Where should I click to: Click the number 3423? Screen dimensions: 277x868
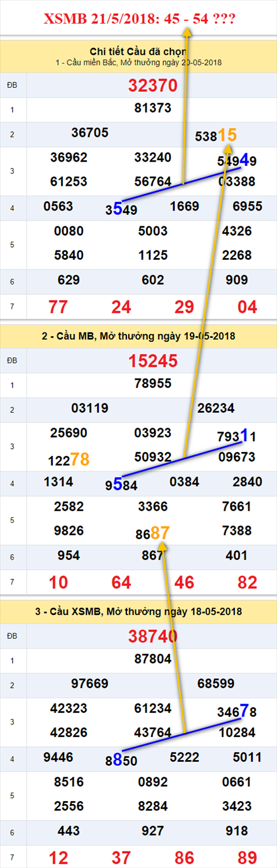pyautogui.click(x=237, y=806)
